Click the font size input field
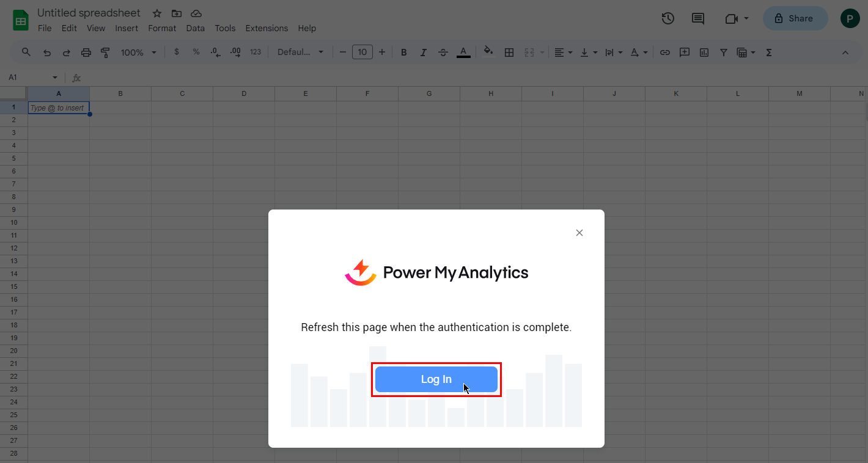The width and height of the screenshot is (868, 463). pyautogui.click(x=362, y=53)
